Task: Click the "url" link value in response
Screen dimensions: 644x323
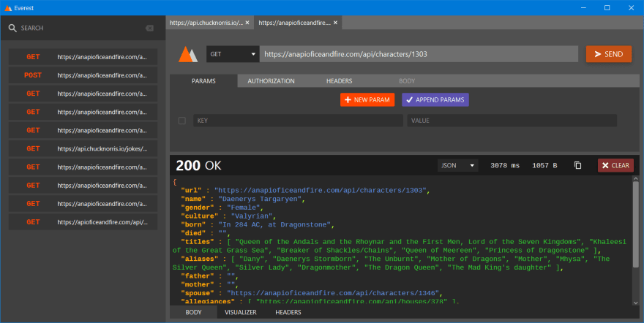Action: 321,190
